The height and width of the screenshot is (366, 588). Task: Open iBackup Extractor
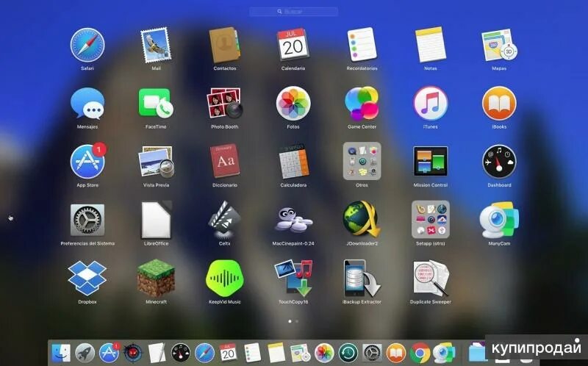pos(362,279)
